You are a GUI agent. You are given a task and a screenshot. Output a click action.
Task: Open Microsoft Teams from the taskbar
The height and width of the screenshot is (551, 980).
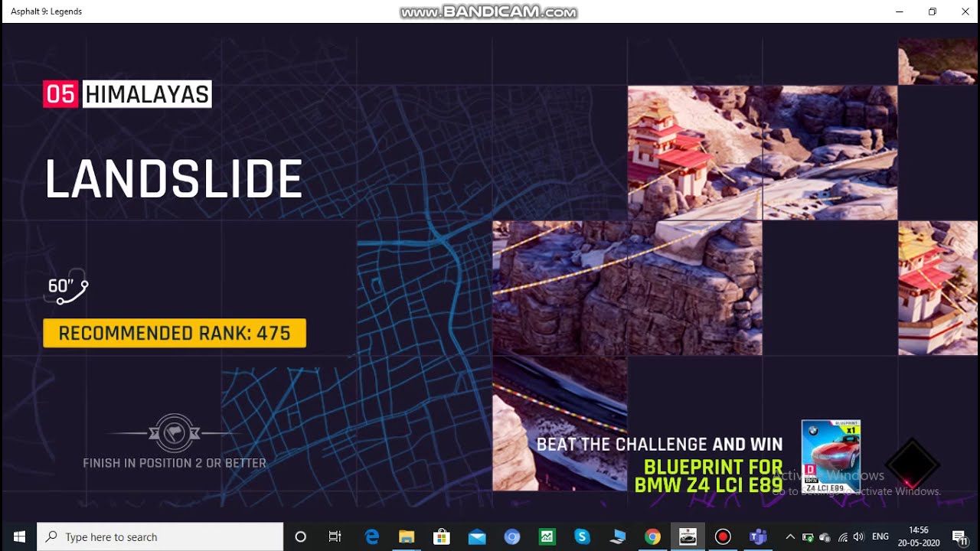pos(758,536)
